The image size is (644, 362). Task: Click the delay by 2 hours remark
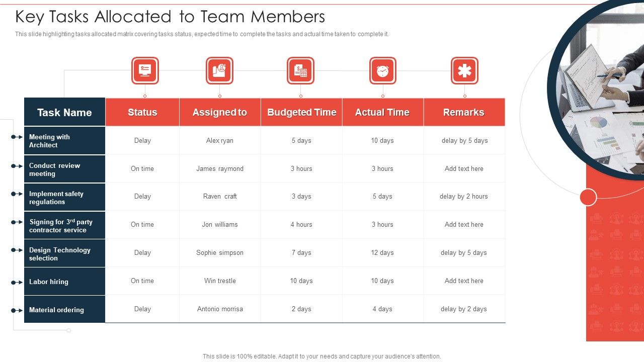pos(464,197)
